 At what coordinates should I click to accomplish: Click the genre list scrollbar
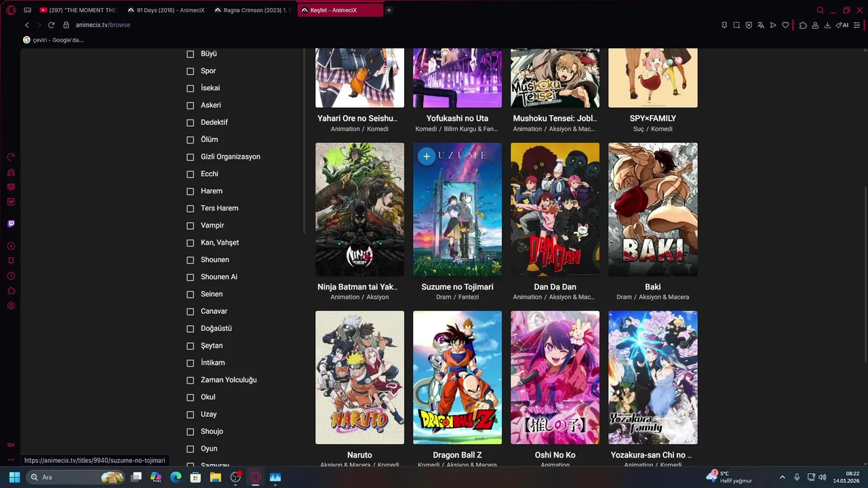coord(304,141)
